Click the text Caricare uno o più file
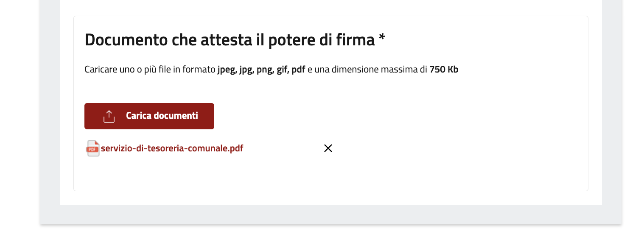644x240 pixels. point(128,70)
